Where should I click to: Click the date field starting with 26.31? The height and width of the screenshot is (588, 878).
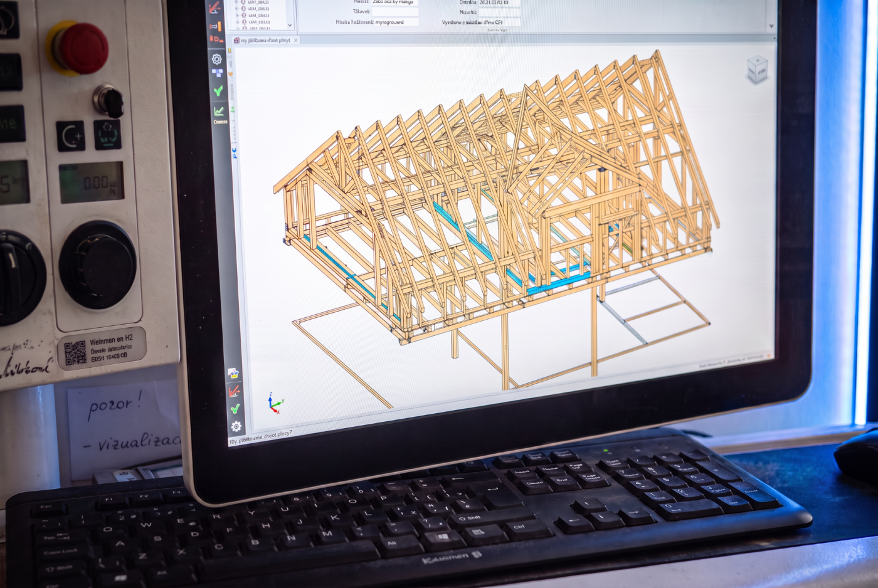[x=500, y=3]
